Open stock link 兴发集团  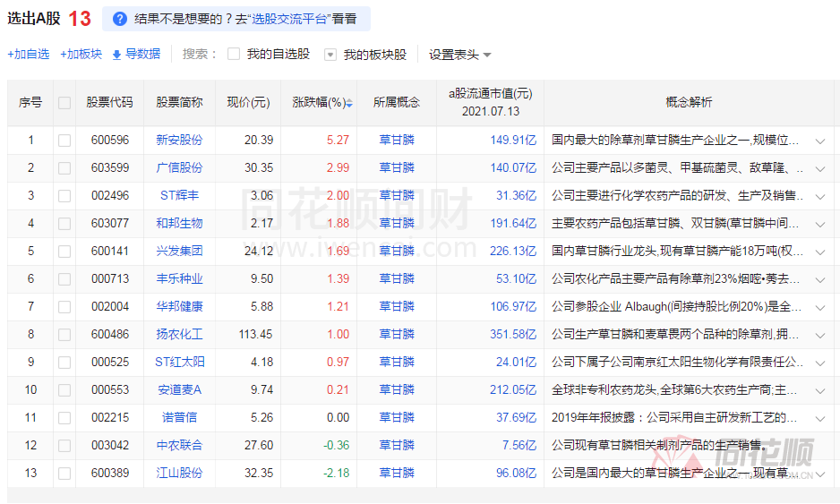(179, 252)
